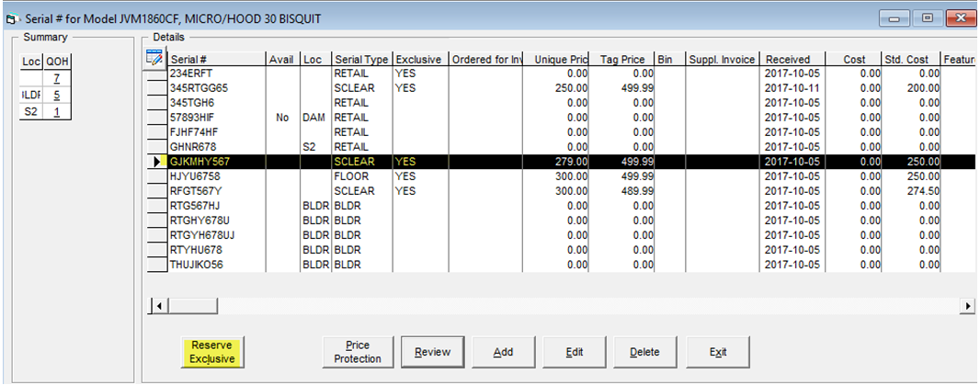The image size is (980, 385).
Task: Click the QOH value 7 in Summary
Action: (56, 80)
